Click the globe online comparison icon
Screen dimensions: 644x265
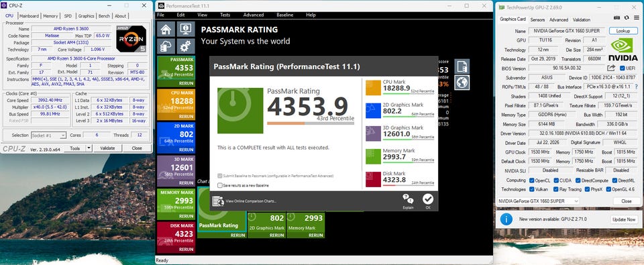(x=462, y=83)
